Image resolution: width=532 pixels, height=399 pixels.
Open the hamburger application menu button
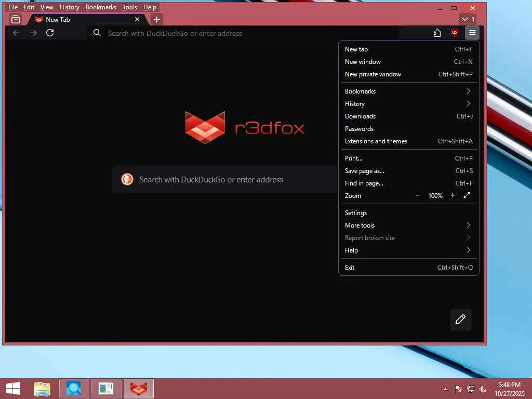(472, 33)
